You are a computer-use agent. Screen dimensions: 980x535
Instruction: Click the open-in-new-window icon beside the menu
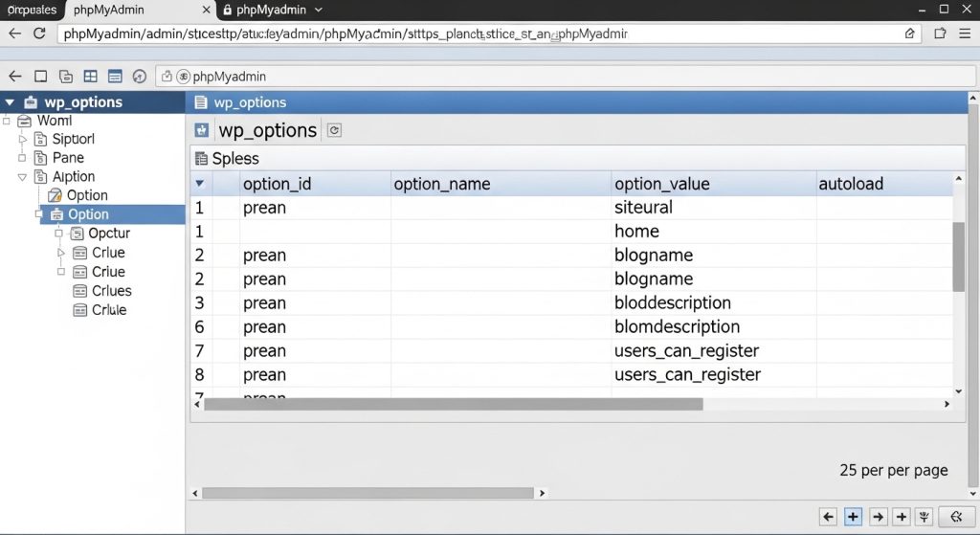click(940, 33)
